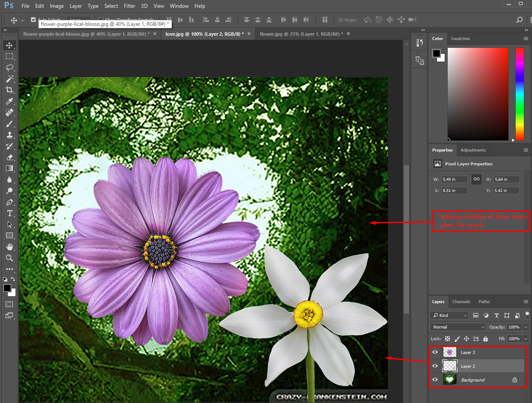Select the Brush tool
The width and height of the screenshot is (532, 403).
click(10, 124)
